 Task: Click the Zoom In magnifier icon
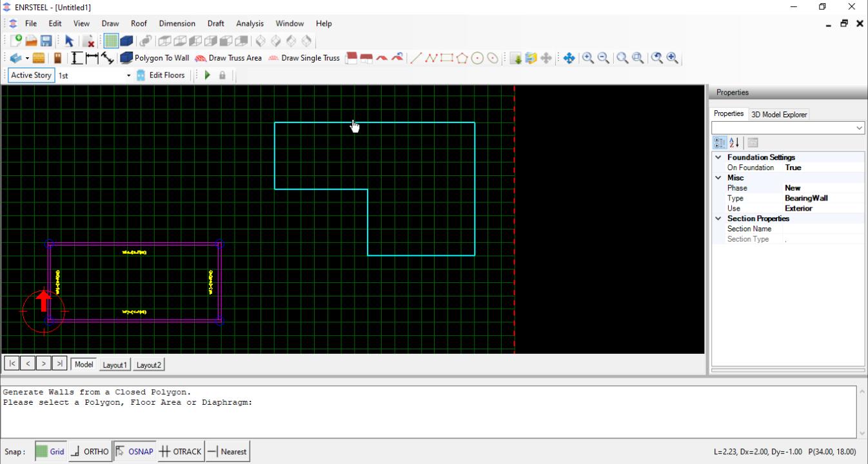point(588,58)
